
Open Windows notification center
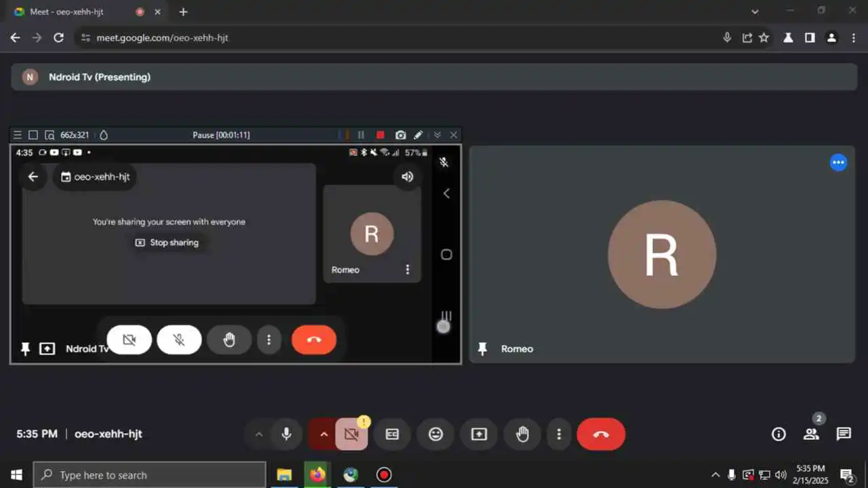(847, 475)
